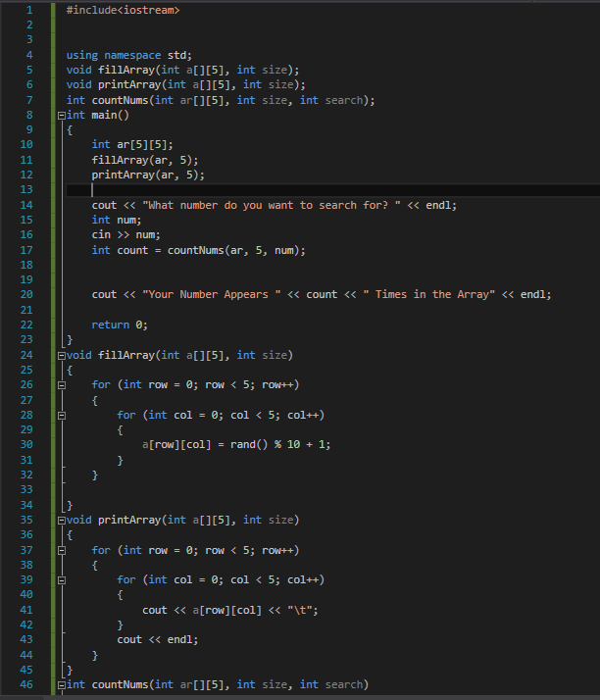Click 'endl' at the end of line 20
600x700 pixels.
point(532,295)
